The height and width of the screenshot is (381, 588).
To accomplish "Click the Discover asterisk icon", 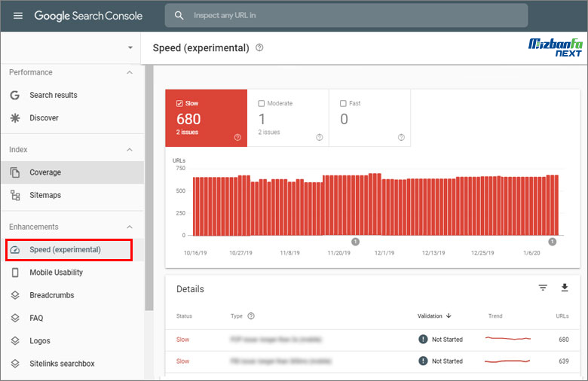I will [15, 118].
